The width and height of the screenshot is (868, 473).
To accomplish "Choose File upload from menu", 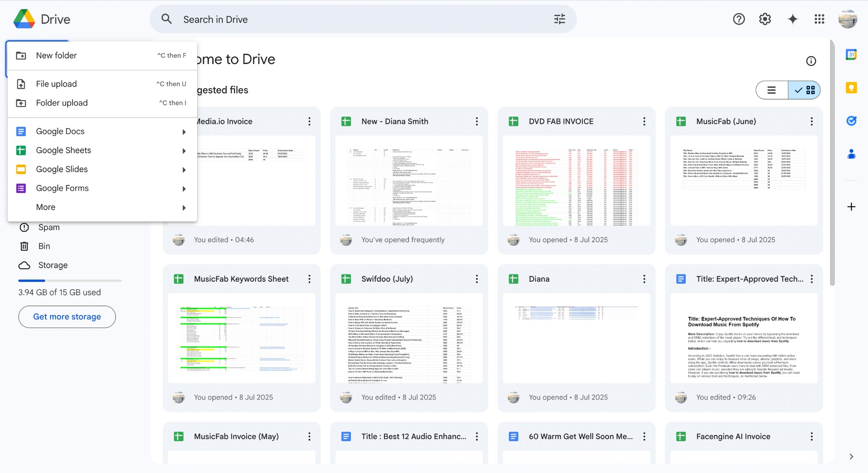I will 102,84.
